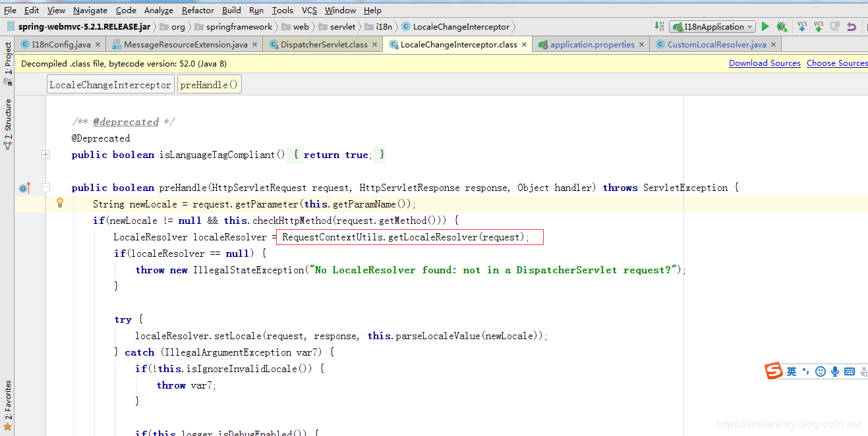Toggle Sogou input language 英 indicator
Screen dimensions: 868x436
point(792,371)
